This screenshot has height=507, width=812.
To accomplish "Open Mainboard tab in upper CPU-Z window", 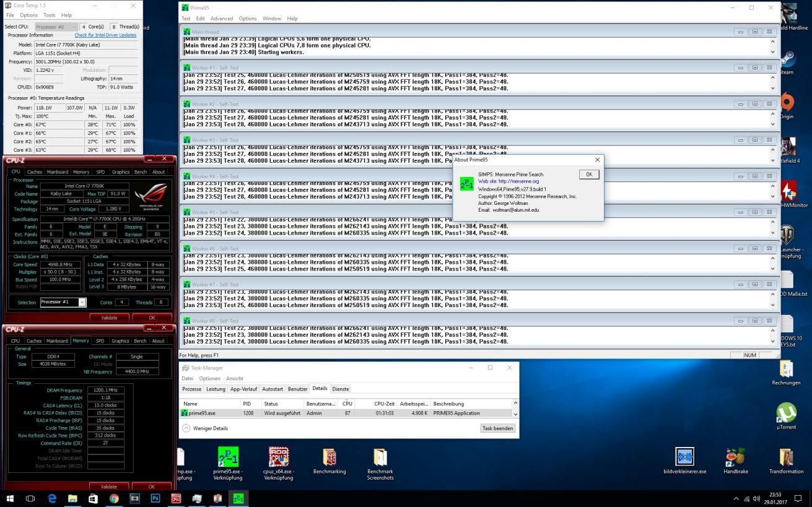I will (x=57, y=172).
